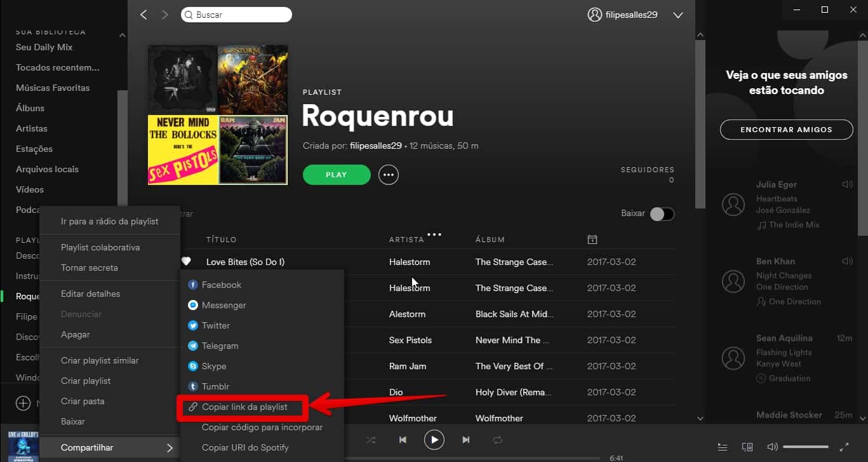Click the Buscar search field
868x462 pixels.
pos(237,15)
